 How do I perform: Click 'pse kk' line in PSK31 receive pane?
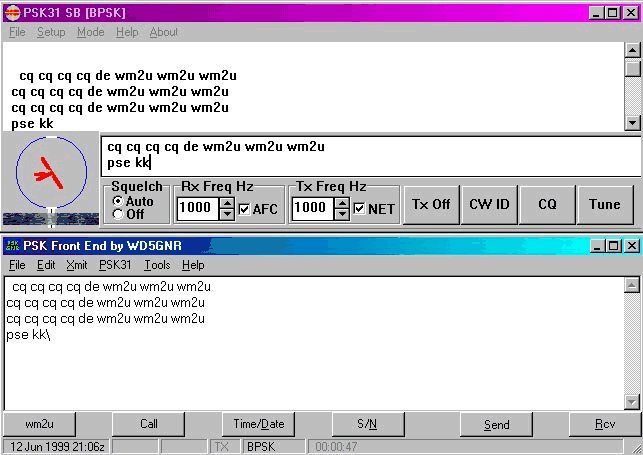[32, 123]
